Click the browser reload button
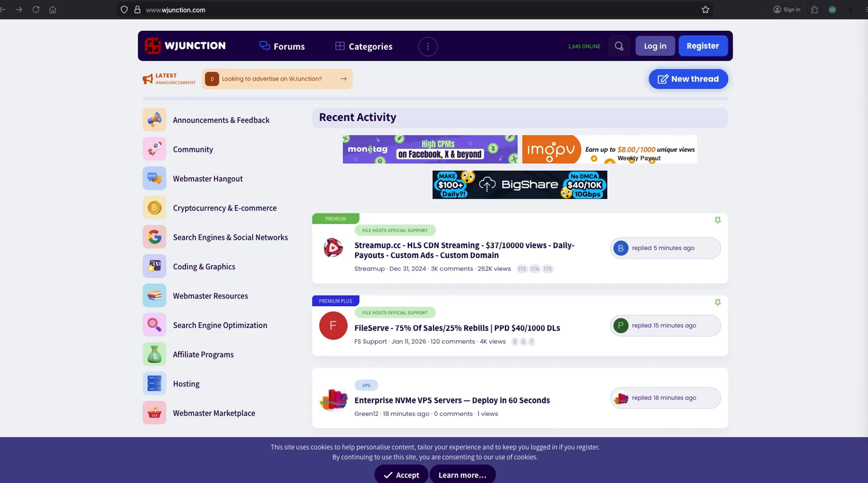The height and width of the screenshot is (483, 868). tap(36, 9)
